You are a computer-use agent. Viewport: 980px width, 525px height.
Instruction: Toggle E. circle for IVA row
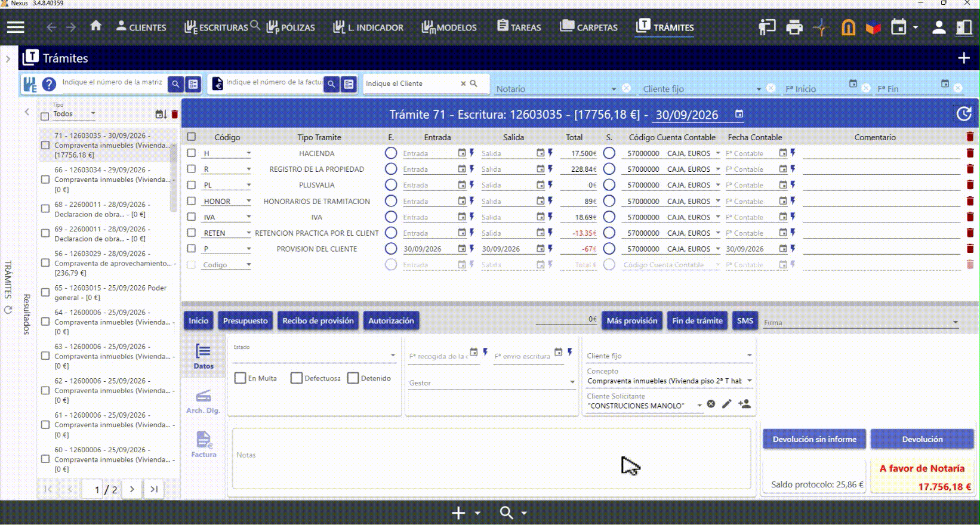[391, 217]
